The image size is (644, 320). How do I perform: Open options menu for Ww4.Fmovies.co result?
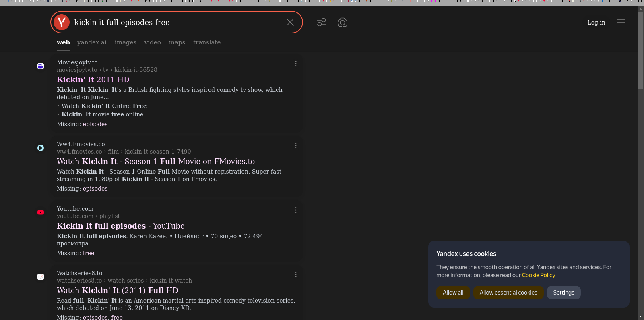[x=296, y=145]
